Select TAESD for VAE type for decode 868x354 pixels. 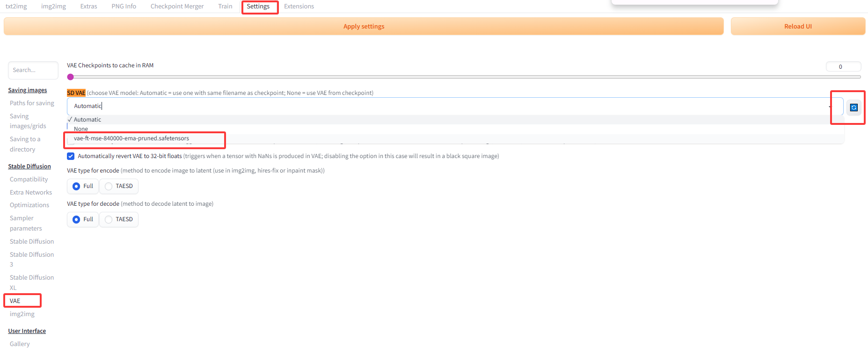109,219
